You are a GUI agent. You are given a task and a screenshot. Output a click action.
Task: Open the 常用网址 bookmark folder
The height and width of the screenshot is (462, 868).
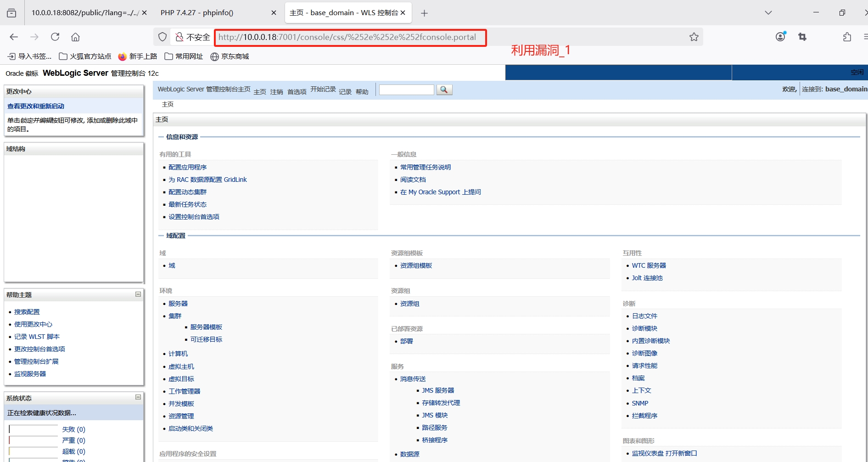coord(184,56)
